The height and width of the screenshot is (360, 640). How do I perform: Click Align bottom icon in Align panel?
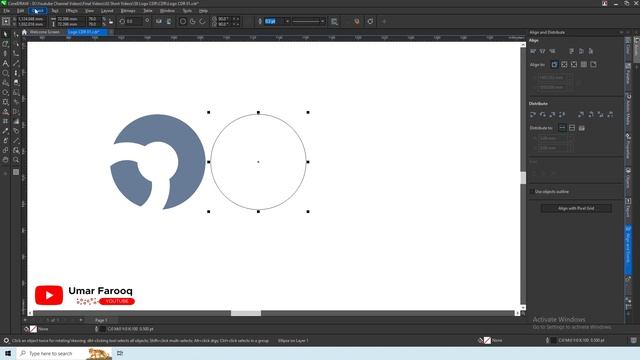click(x=591, y=51)
